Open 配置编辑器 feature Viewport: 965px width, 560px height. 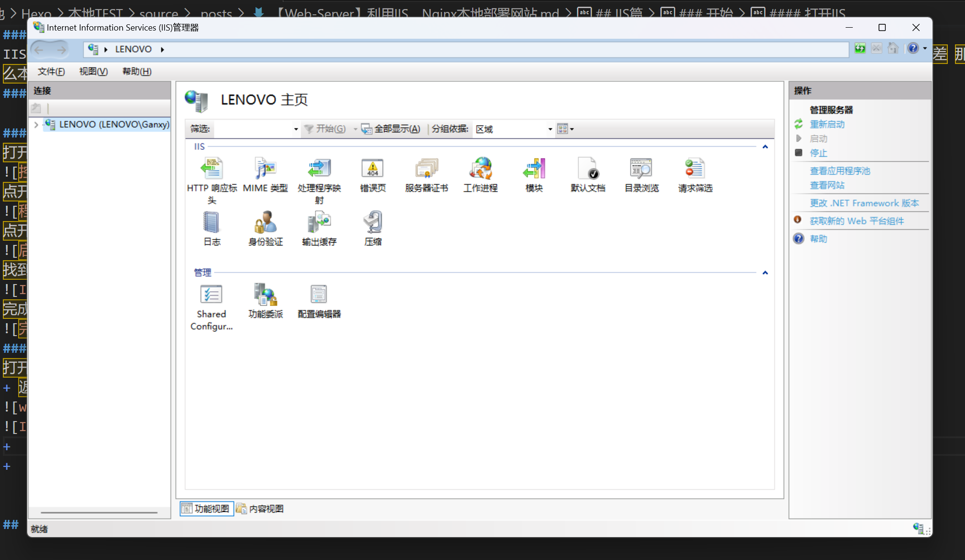[x=319, y=301]
